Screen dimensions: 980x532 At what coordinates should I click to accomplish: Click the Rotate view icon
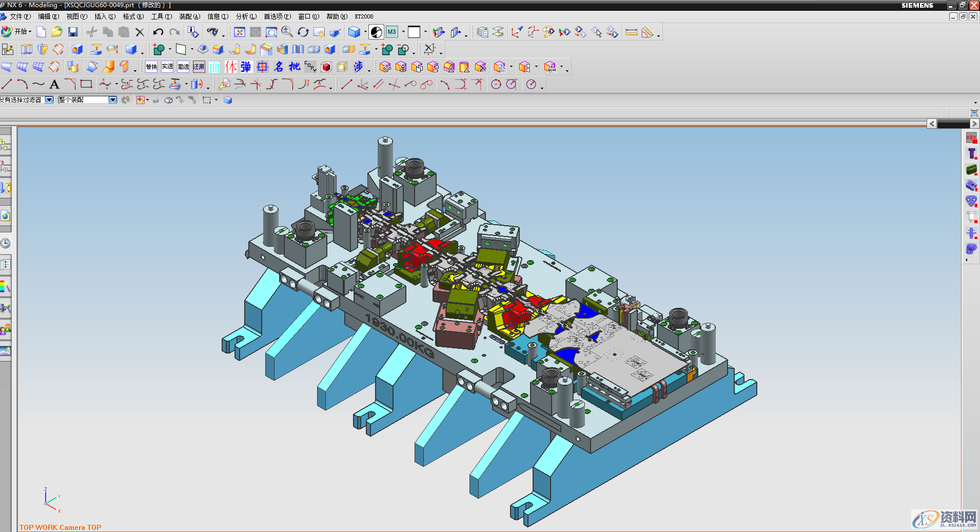[303, 32]
